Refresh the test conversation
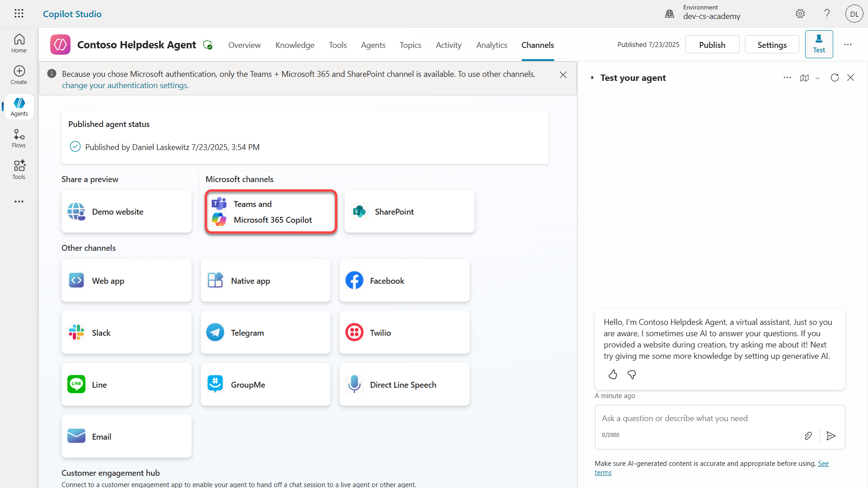 [x=835, y=78]
